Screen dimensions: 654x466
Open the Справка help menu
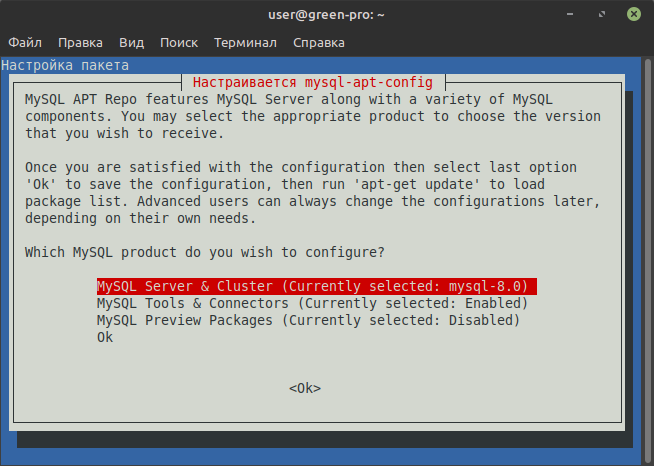pyautogui.click(x=319, y=43)
